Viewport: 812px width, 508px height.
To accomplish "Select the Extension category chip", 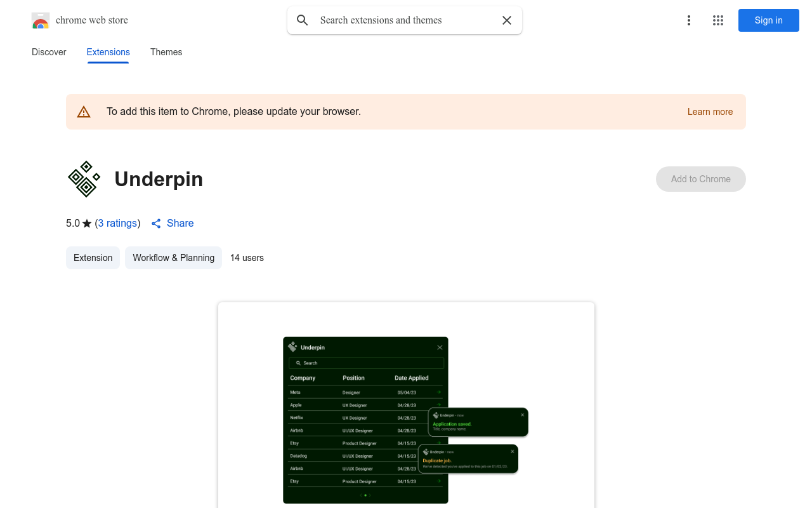I will (93, 258).
